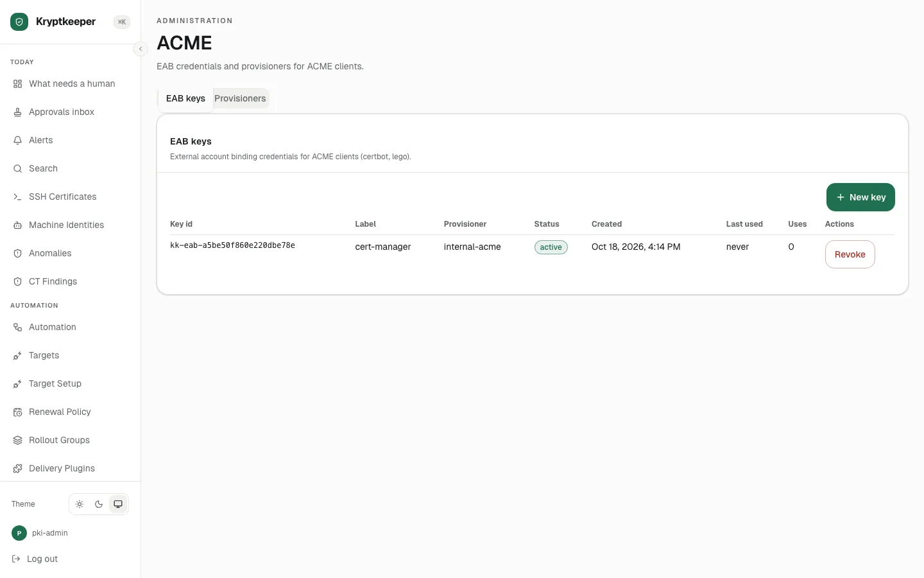
Task: Collapse the sidebar with the chevron
Action: 141,49
